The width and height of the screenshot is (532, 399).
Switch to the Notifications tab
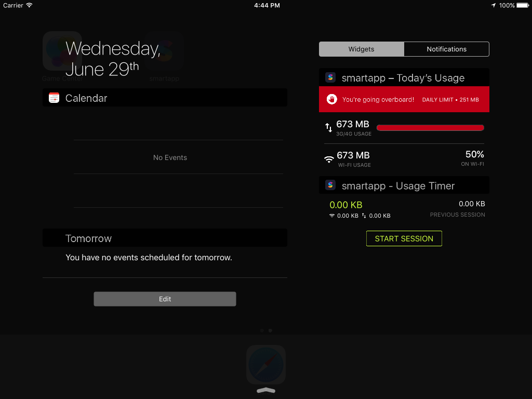tap(446, 49)
